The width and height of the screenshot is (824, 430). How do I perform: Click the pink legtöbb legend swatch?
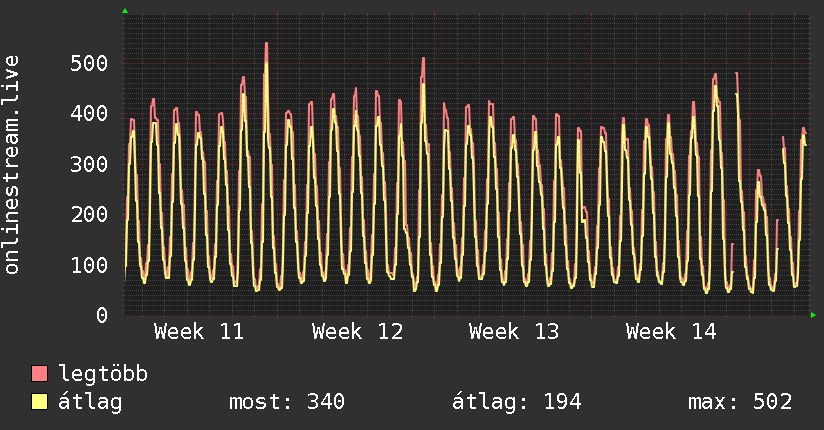(x=39, y=373)
